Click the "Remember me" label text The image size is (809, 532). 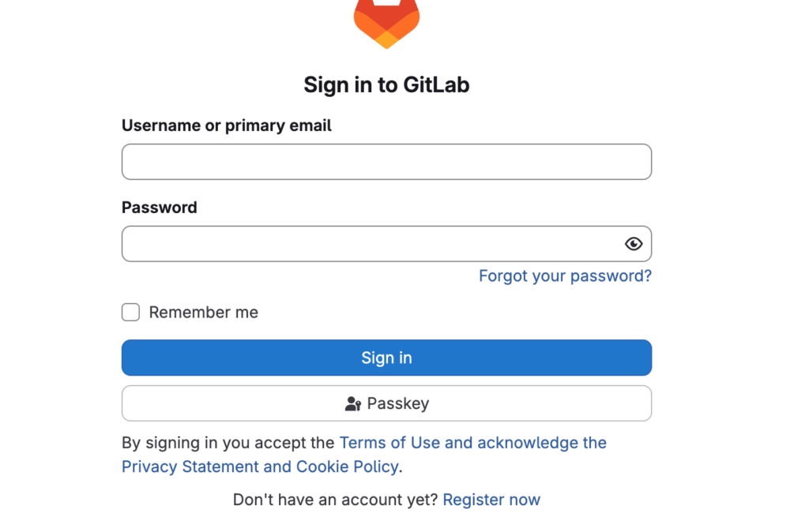203,313
